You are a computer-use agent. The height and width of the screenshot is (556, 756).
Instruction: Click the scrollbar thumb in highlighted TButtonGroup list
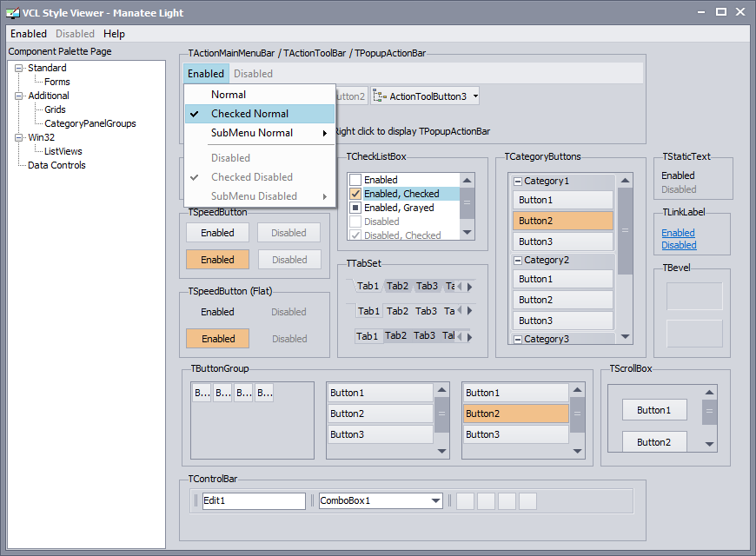point(577,414)
